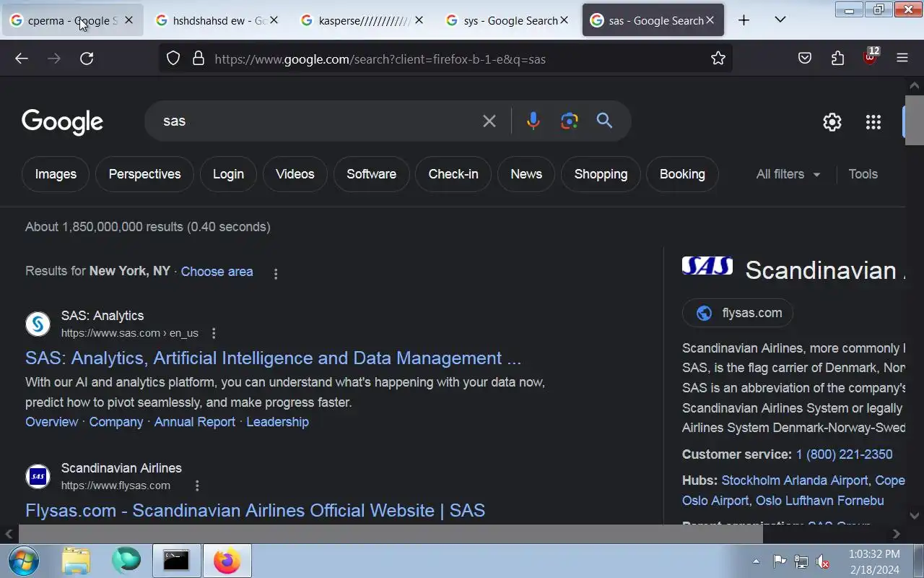This screenshot has width=924, height=578.
Task: Open the muted volume tray icon
Action: (822, 561)
